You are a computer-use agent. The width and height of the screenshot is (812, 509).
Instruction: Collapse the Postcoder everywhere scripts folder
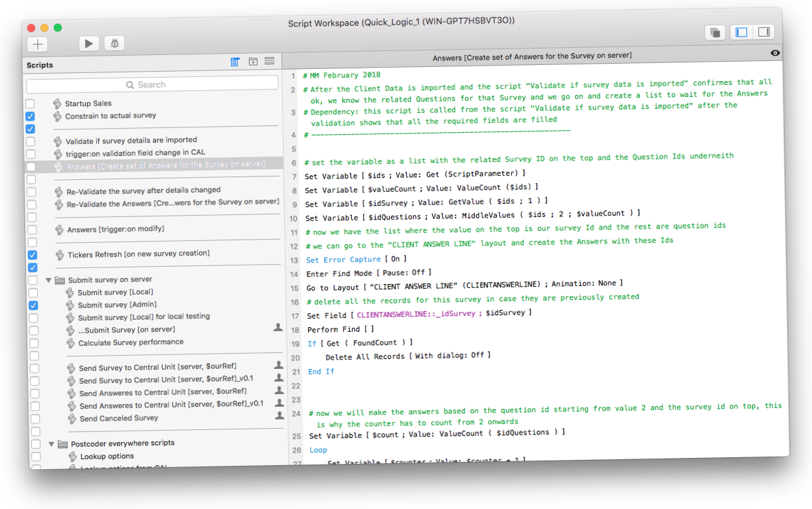pyautogui.click(x=52, y=444)
